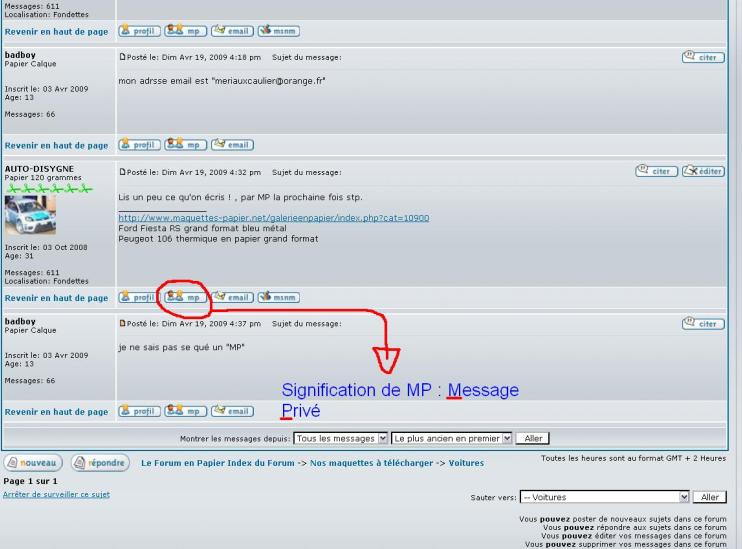The width and height of the screenshot is (742, 549).
Task: Click text 'Toutes les heures sont au format GMT + 2 Heures'
Action: pos(633,458)
